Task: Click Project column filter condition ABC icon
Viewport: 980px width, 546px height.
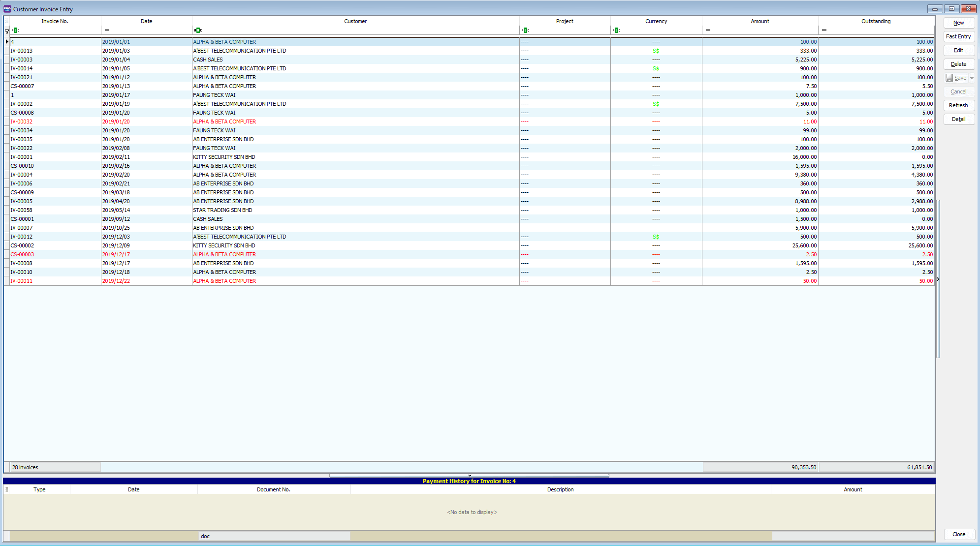Action: pyautogui.click(x=525, y=30)
